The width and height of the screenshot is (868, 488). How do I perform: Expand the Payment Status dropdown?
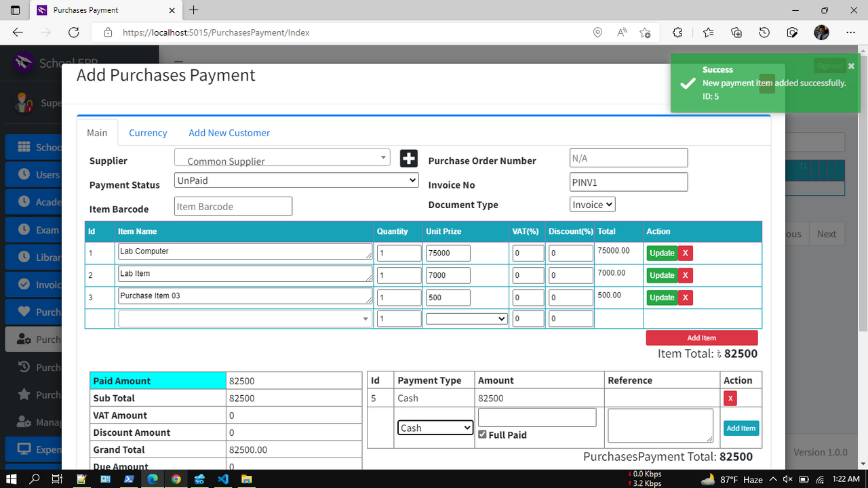[x=296, y=181]
